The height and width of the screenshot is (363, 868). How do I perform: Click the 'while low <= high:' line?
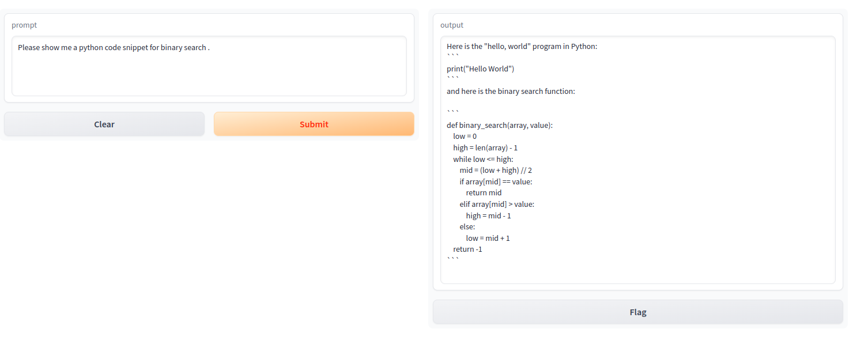[483, 159]
